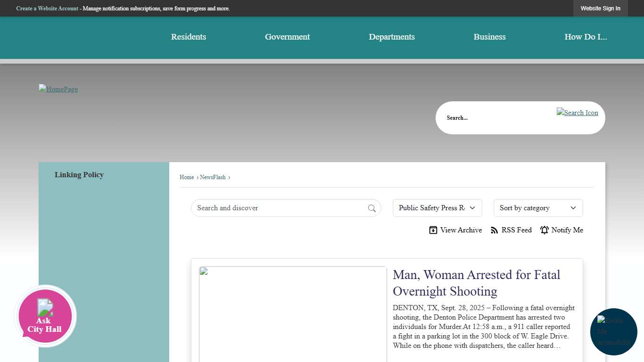The height and width of the screenshot is (362, 644).
Task: Click the Website Sign In button
Action: click(600, 8)
